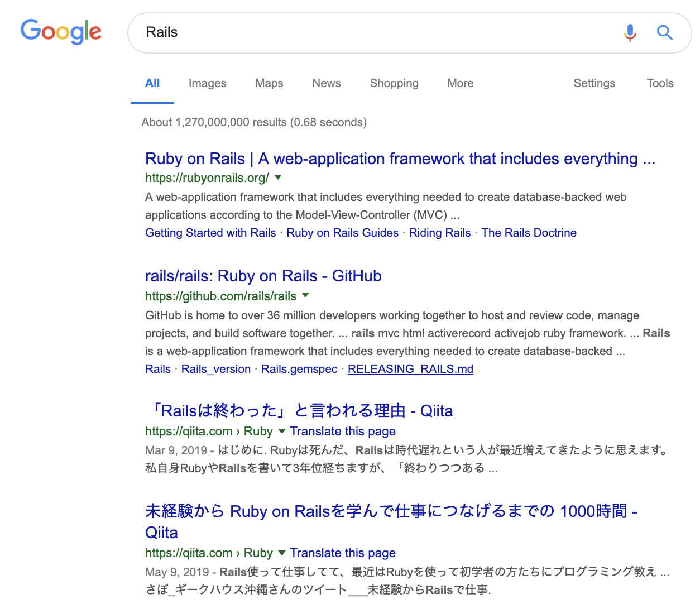Open the Ruby on Rails web-application framework result
This screenshot has width=700, height=604.
400,159
